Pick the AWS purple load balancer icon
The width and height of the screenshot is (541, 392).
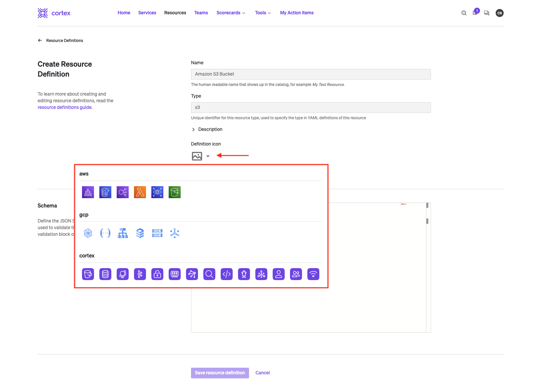click(x=123, y=192)
